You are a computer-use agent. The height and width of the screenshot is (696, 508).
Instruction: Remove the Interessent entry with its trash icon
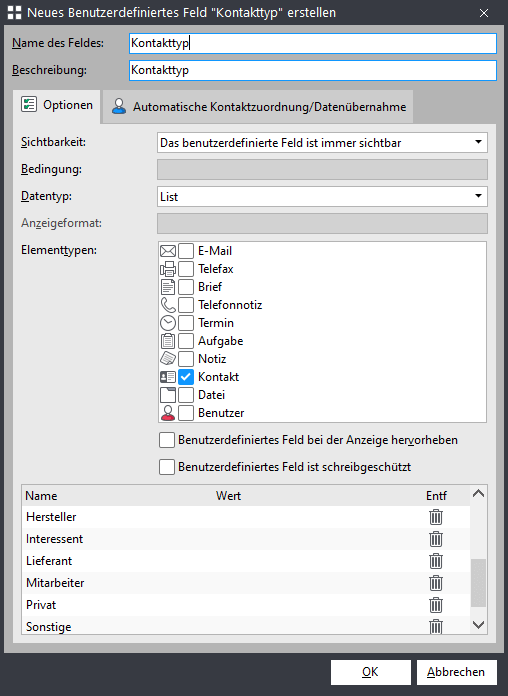(x=436, y=539)
